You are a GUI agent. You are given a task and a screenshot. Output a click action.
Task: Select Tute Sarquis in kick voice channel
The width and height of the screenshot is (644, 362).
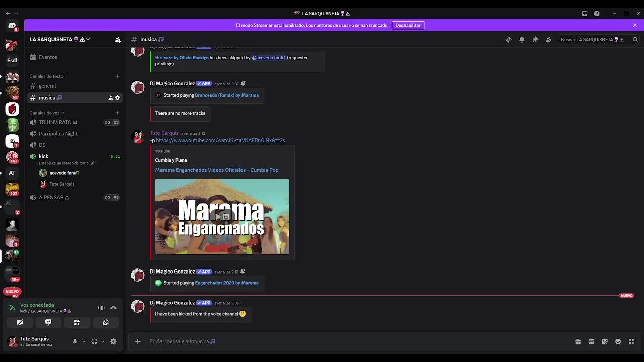click(x=79, y=184)
